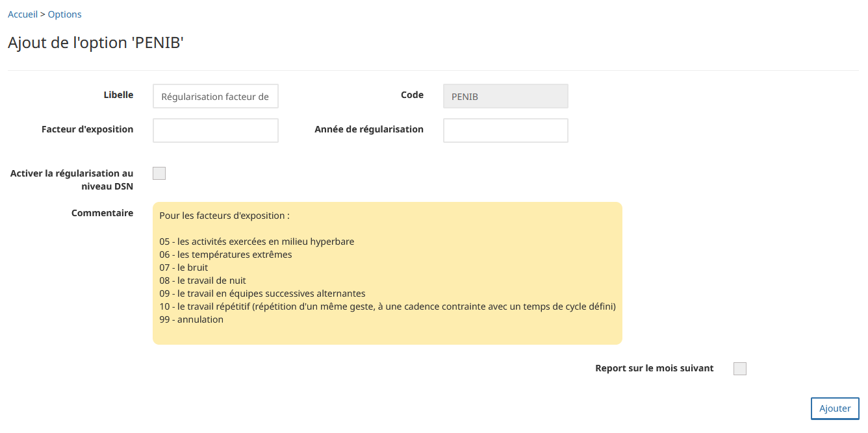The image size is (868, 433).
Task: Enable the DSN régularisation checkbox
Action: tap(159, 173)
